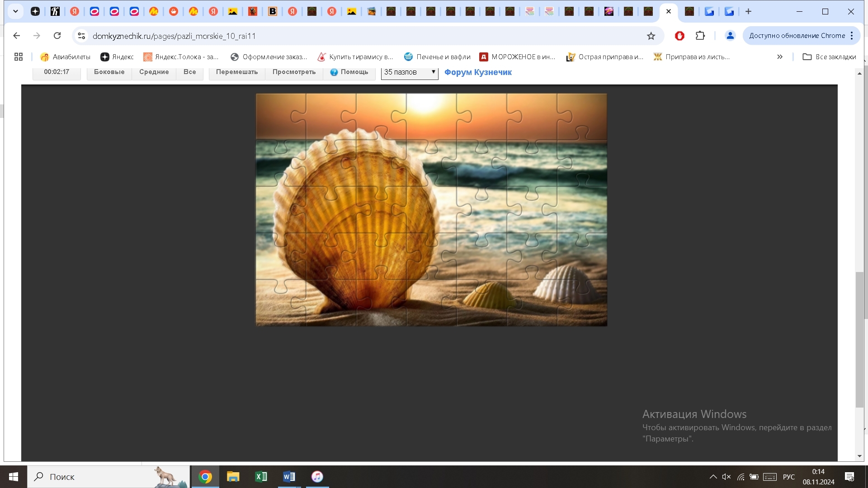Bookmark this page with the star
The height and width of the screenshot is (488, 868).
pyautogui.click(x=651, y=36)
